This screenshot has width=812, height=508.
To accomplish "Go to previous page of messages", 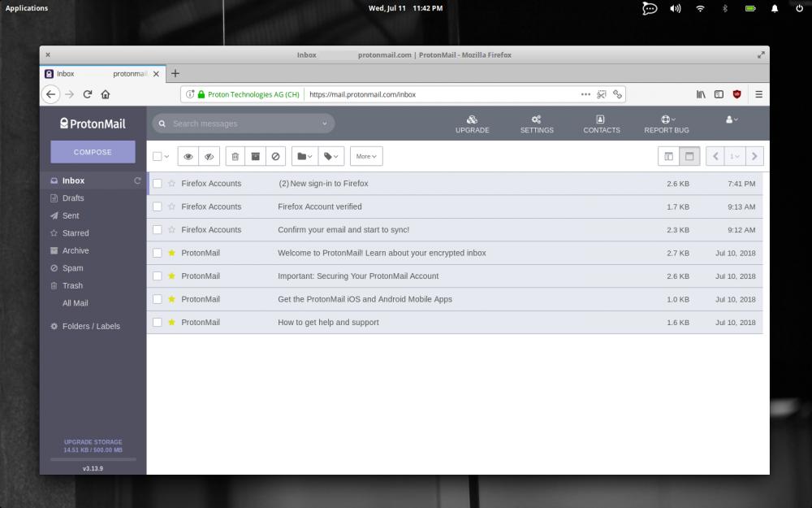I will (x=715, y=156).
